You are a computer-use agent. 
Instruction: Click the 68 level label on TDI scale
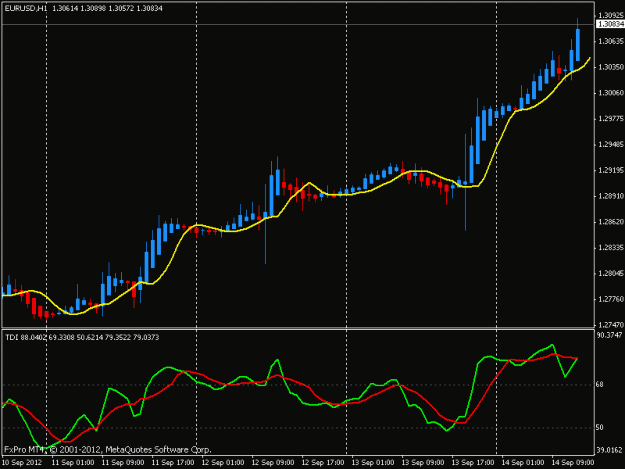pos(599,385)
